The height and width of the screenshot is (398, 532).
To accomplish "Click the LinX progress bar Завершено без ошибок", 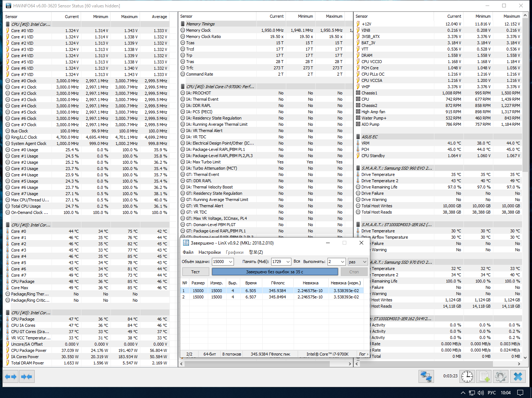I will click(275, 272).
